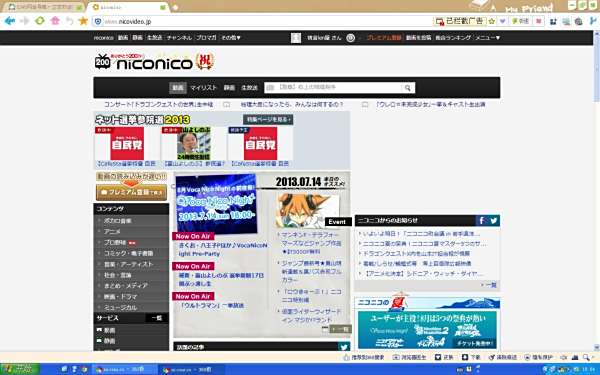The height and width of the screenshot is (375, 600).
Task: Select the マイリスト search tab
Action: [204, 88]
